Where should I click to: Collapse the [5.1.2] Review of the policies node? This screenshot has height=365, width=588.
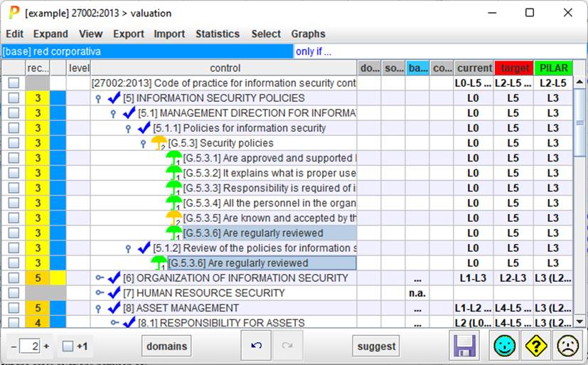pyautogui.click(x=128, y=249)
